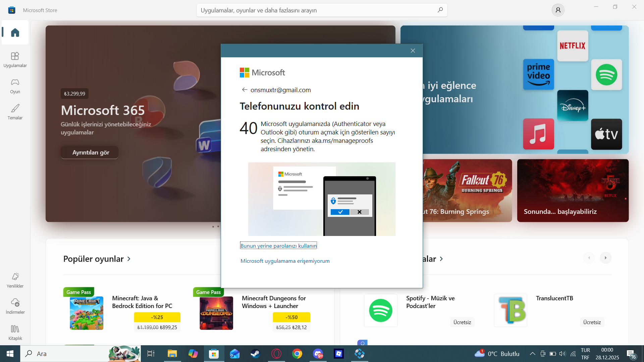Click the Apple Music app tile
Screen dimensions: 644x362
(538, 134)
